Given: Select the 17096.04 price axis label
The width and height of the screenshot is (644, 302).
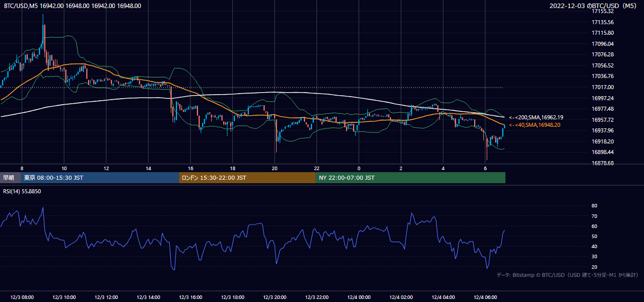Looking at the screenshot, I should 602,44.
